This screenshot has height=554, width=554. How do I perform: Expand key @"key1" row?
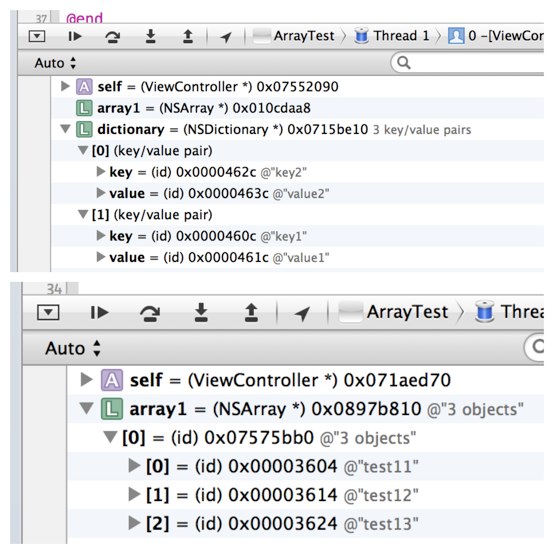[101, 236]
